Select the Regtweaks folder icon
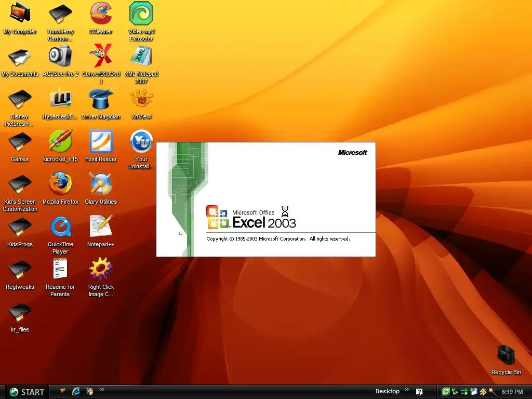The height and width of the screenshot is (399, 532). pyautogui.click(x=20, y=275)
